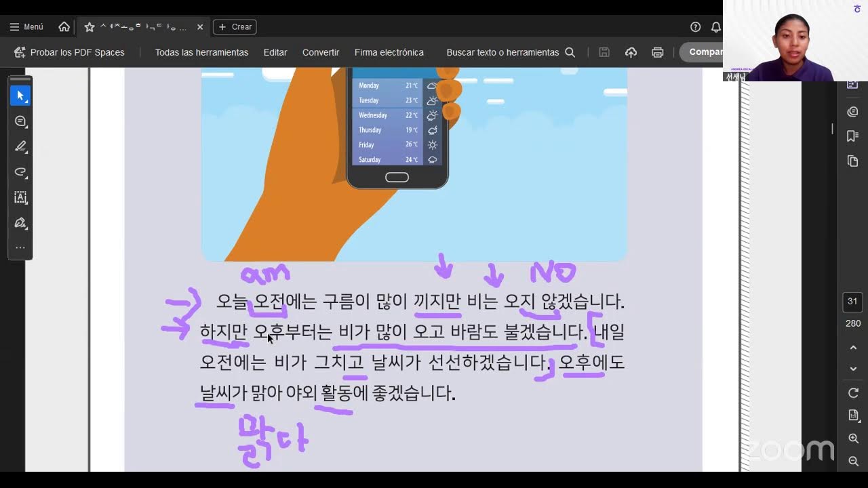
Task: Click the print icon
Action: pos(657,52)
